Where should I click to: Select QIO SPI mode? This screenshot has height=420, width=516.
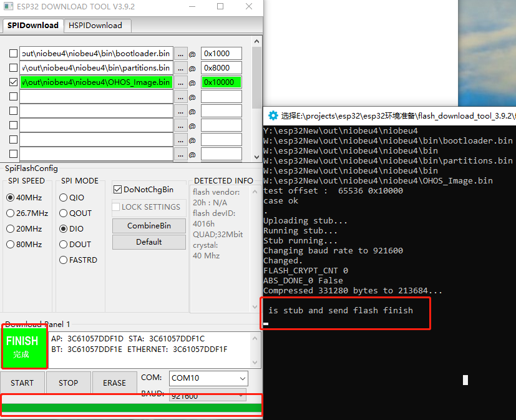click(x=63, y=197)
